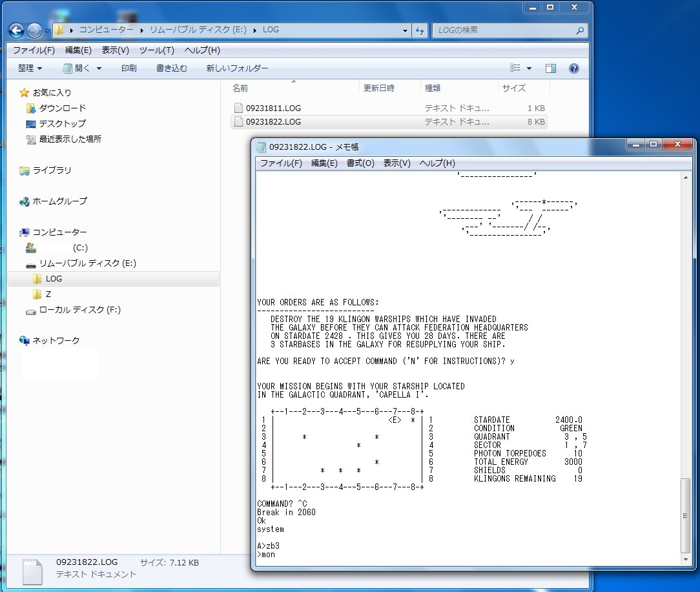This screenshot has width=700, height=592.
Task: Open the 整理 dropdown in the toolbar
Action: point(30,68)
